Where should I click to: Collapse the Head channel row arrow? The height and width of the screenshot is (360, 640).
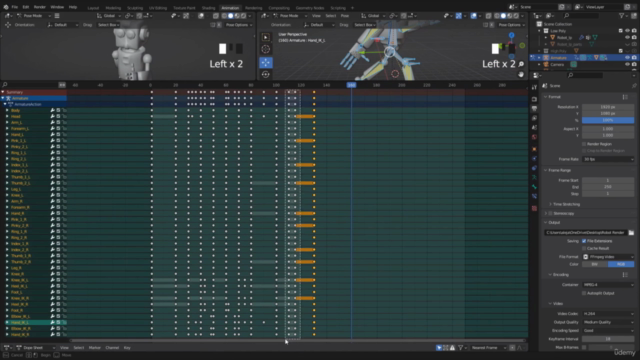pos(7,116)
